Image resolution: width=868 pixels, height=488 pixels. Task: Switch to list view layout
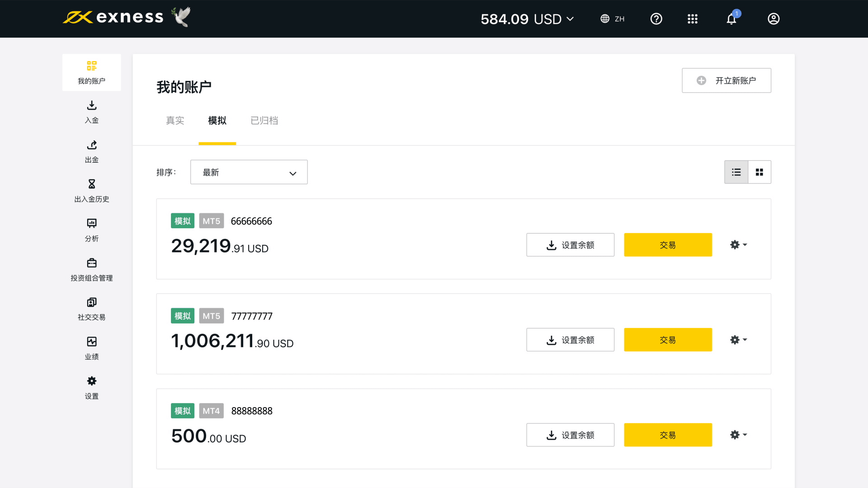click(x=736, y=172)
